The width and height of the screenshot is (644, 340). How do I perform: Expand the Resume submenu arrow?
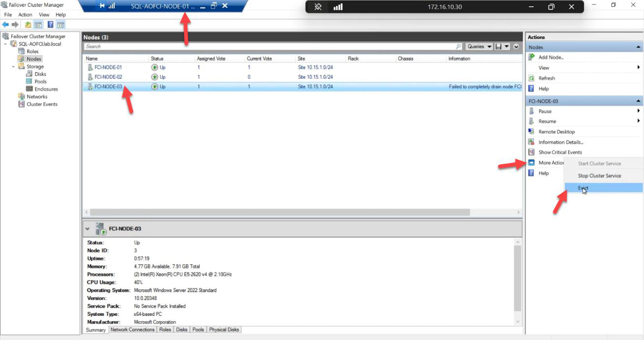coord(639,121)
